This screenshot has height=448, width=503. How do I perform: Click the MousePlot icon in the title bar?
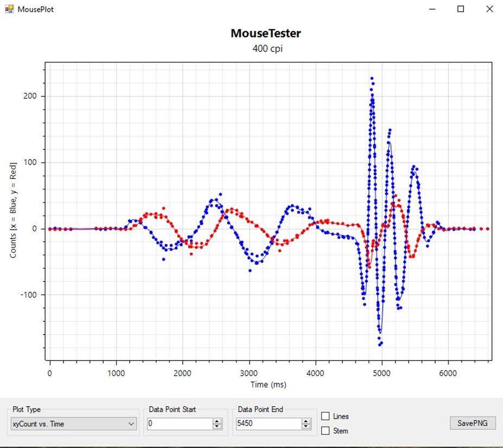(x=9, y=9)
